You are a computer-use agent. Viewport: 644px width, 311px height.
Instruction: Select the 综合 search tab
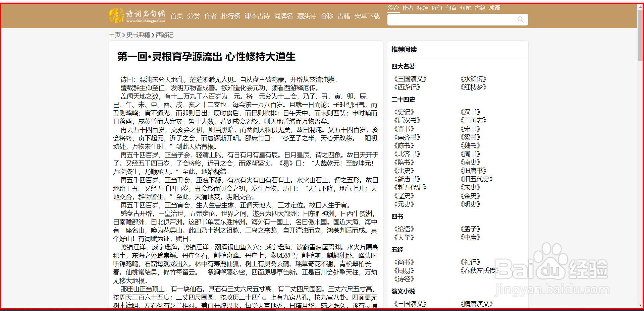point(393,8)
